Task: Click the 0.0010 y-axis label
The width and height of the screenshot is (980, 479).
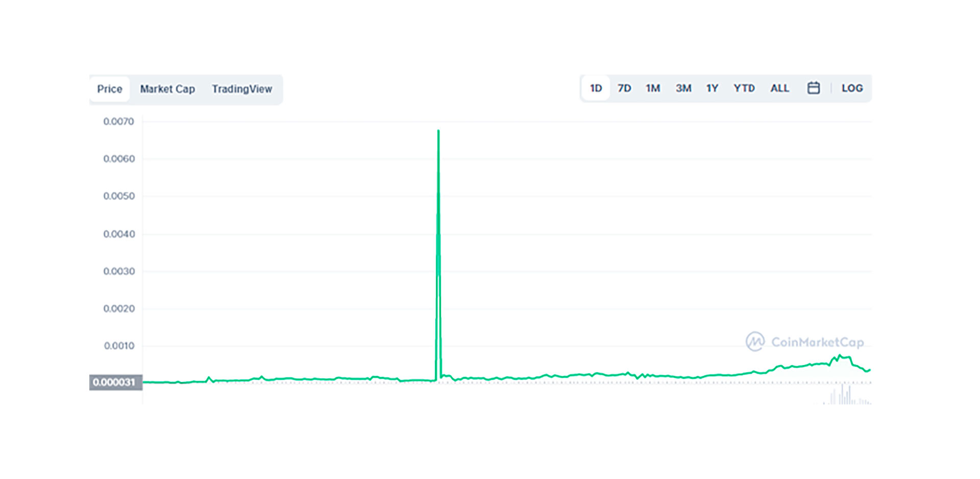Action: pyautogui.click(x=119, y=346)
